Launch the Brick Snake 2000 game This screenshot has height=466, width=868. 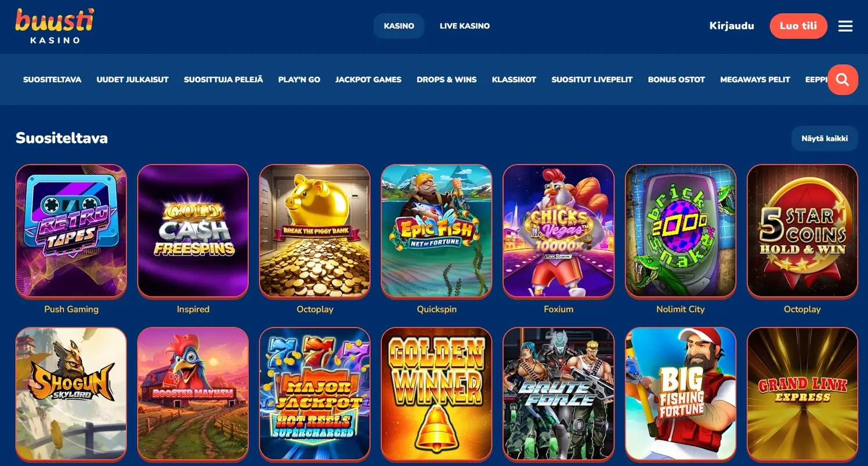(x=681, y=231)
